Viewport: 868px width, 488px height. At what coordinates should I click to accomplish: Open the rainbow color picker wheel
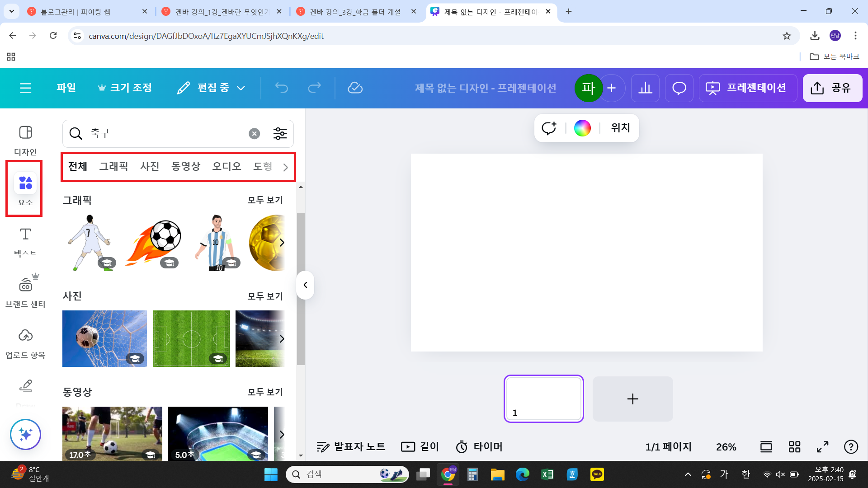point(582,128)
